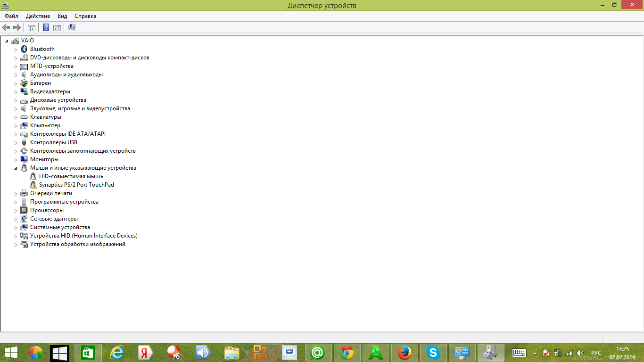Click show/hide console tree toolbar icon

(32, 27)
